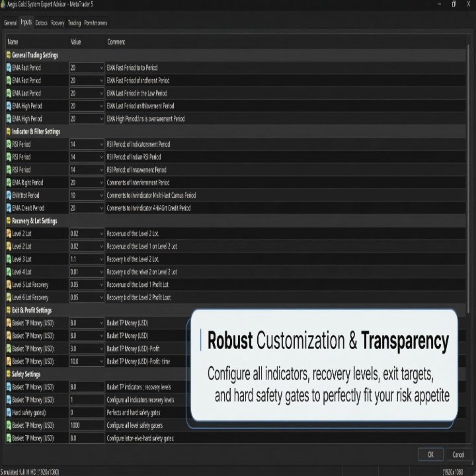Open the Level 6 Lot Recovery value dropdown
476x476 pixels.
[101, 297]
